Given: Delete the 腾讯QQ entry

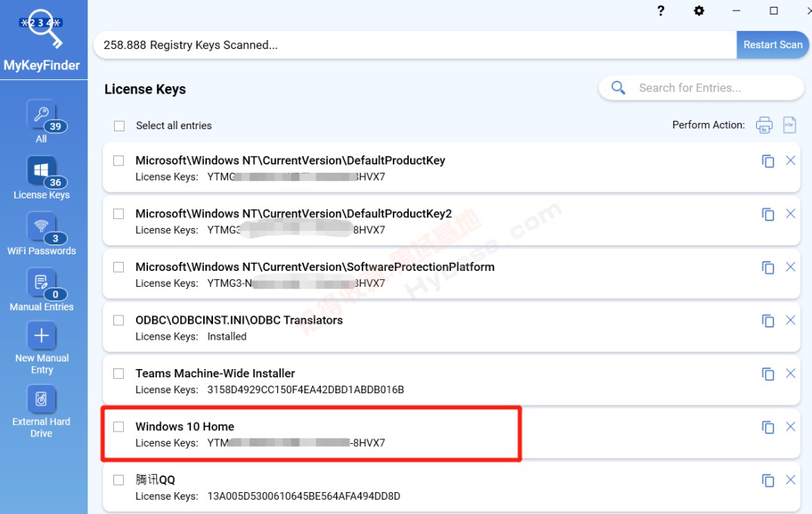Looking at the screenshot, I should click(790, 480).
